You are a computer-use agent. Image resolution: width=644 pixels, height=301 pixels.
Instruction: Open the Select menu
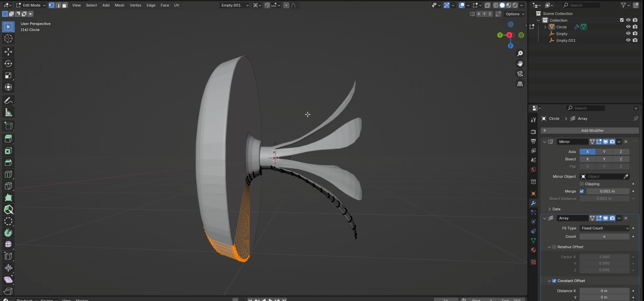(x=91, y=5)
